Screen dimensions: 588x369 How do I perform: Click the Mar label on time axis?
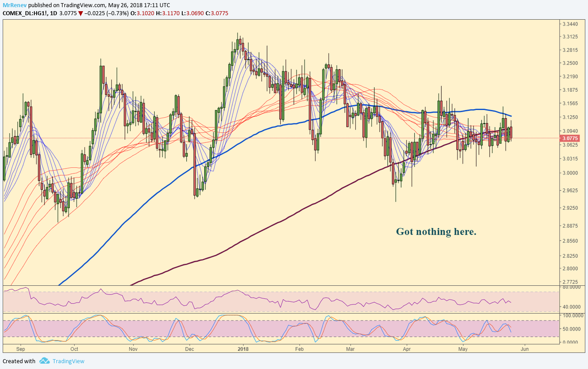click(350, 348)
